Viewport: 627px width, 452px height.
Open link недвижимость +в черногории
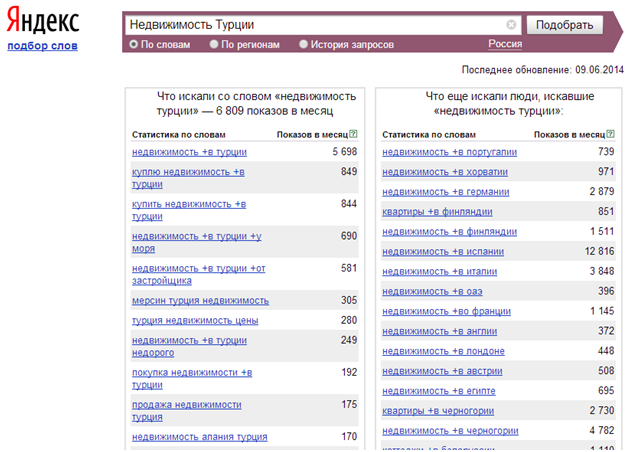450,431
